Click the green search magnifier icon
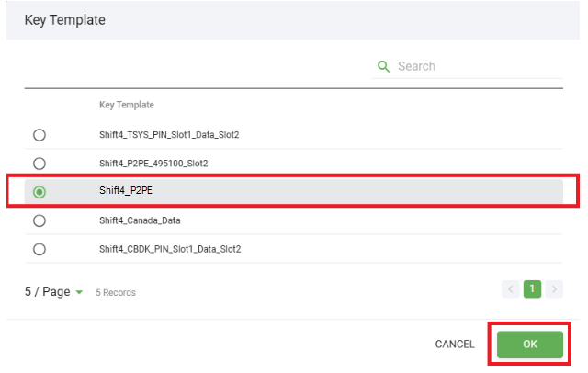588x373 pixels. pos(384,66)
